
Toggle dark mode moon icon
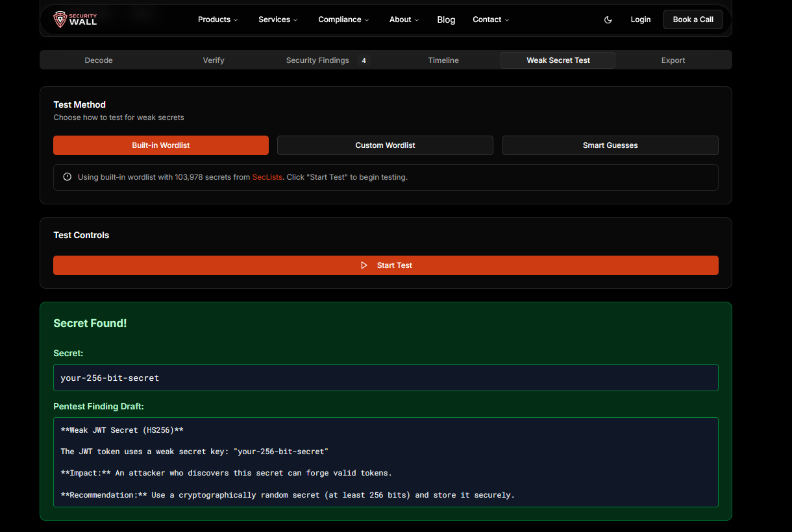coord(608,19)
